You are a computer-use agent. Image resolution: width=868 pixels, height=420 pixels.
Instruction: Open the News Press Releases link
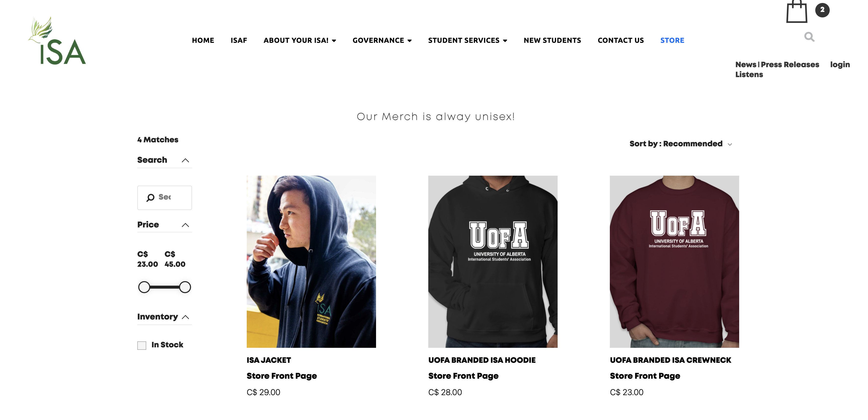tap(777, 64)
